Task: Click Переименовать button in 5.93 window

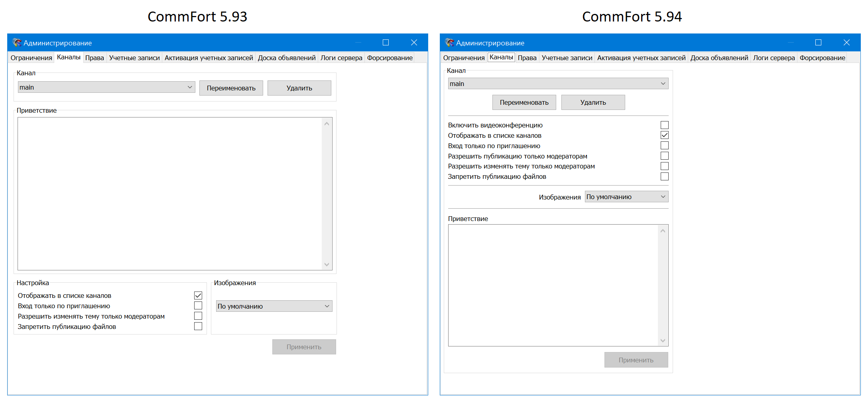Action: click(x=231, y=88)
